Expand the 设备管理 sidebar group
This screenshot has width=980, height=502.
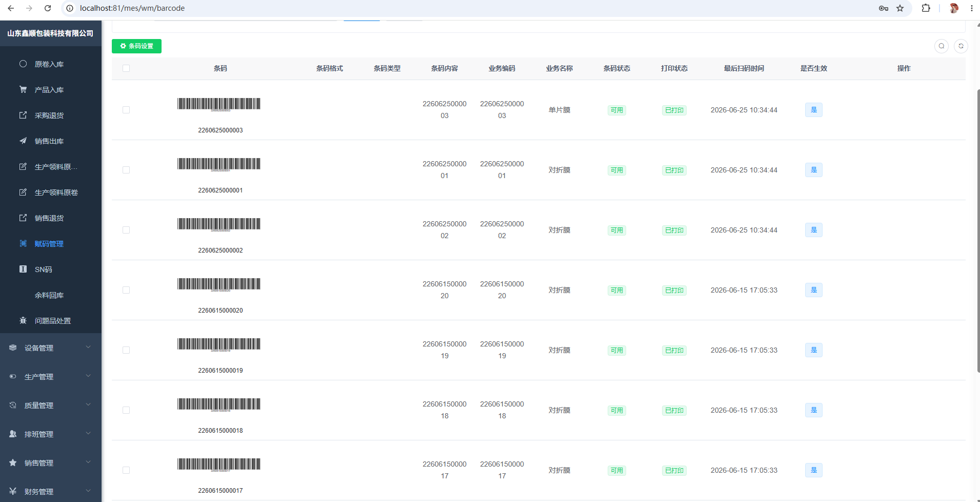(51, 348)
